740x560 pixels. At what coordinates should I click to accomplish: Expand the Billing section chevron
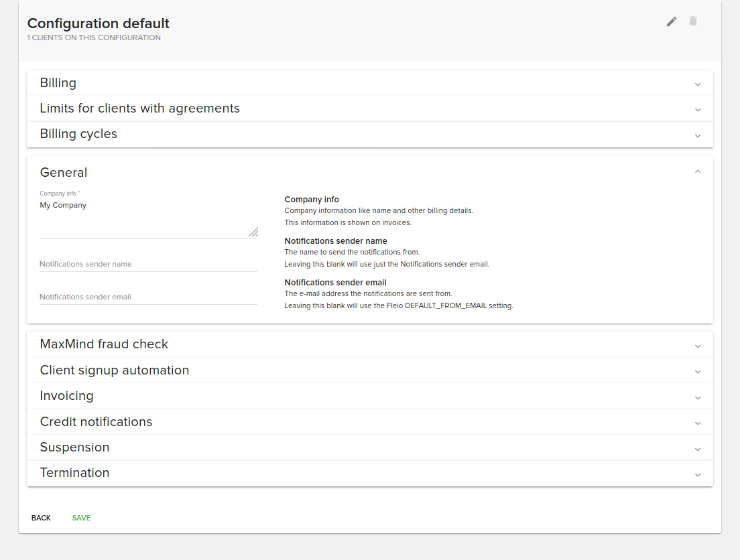point(698,84)
